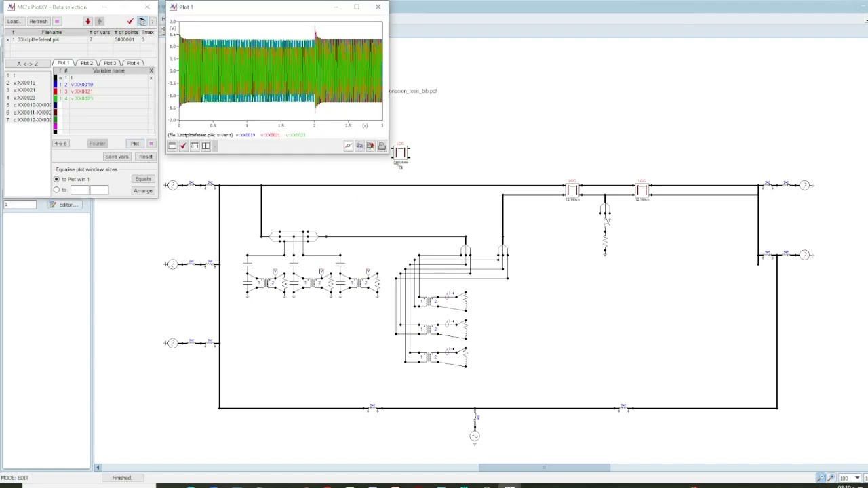Select the 'to:' radio button
The width and height of the screenshot is (868, 488).
(56, 190)
